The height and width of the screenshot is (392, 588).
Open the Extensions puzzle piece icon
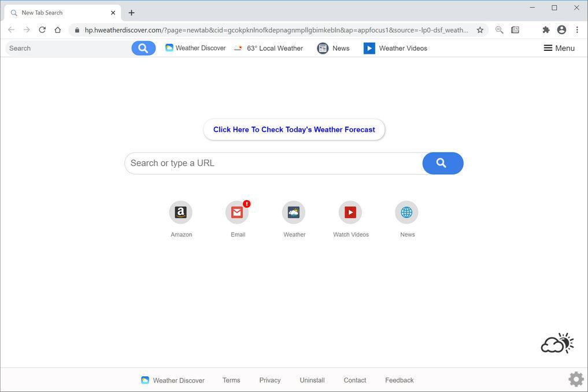pos(546,30)
